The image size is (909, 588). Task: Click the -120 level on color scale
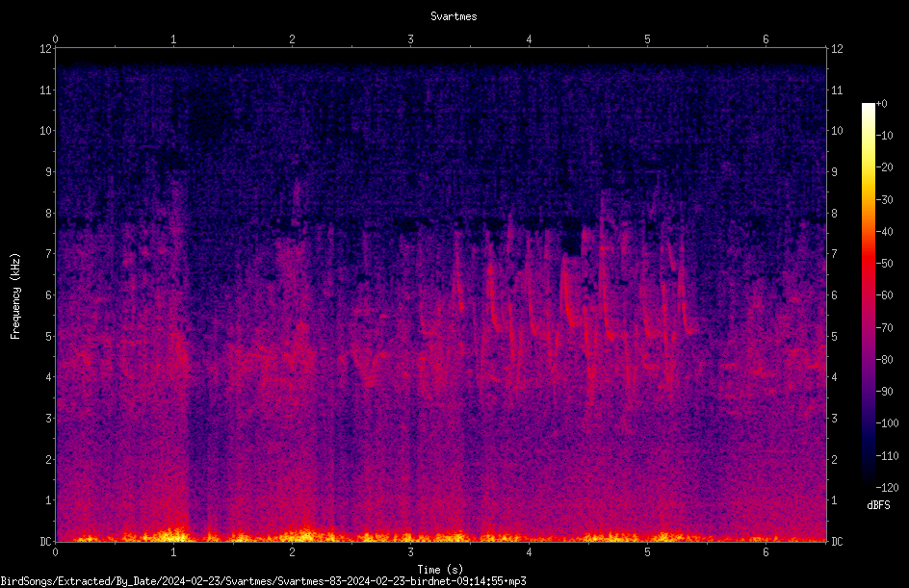click(x=887, y=487)
